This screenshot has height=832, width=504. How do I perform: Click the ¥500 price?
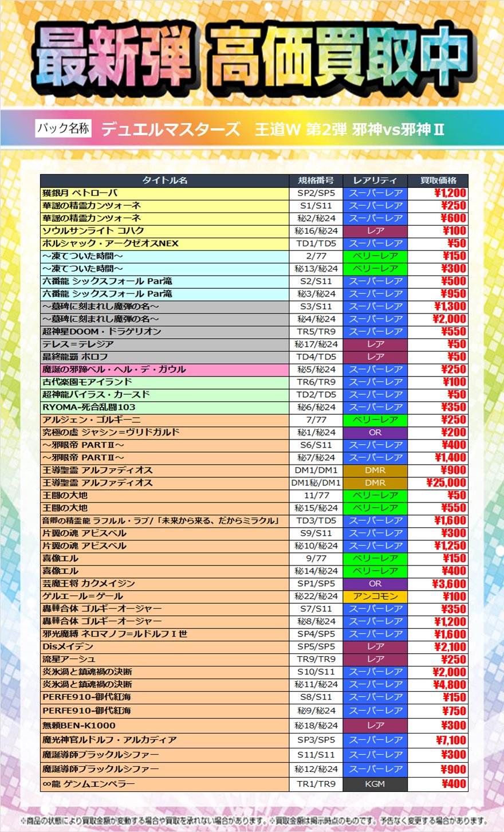coord(453,281)
